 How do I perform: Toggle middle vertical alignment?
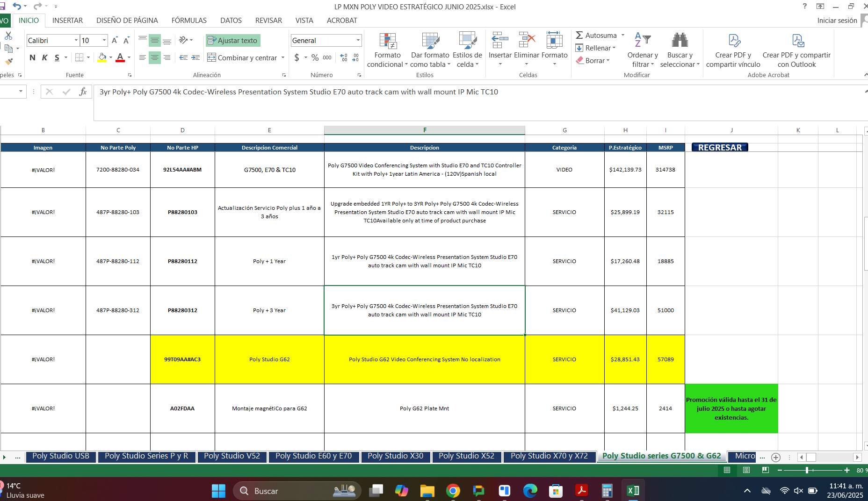pyautogui.click(x=154, y=41)
